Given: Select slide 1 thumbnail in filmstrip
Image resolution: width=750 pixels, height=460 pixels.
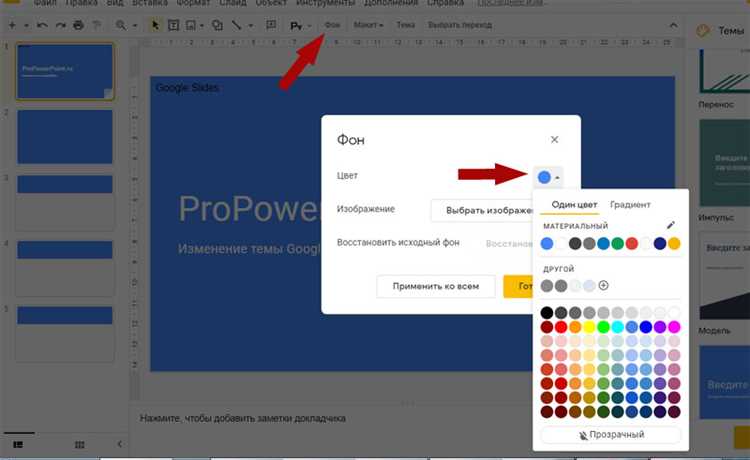Looking at the screenshot, I should click(65, 72).
